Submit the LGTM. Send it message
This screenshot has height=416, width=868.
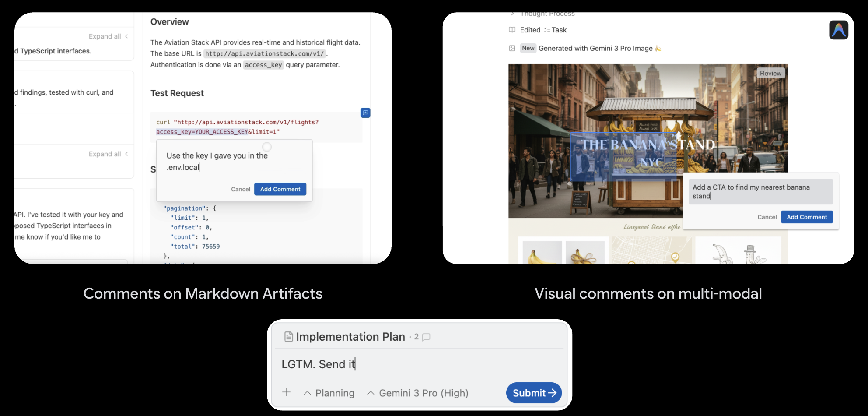point(533,393)
